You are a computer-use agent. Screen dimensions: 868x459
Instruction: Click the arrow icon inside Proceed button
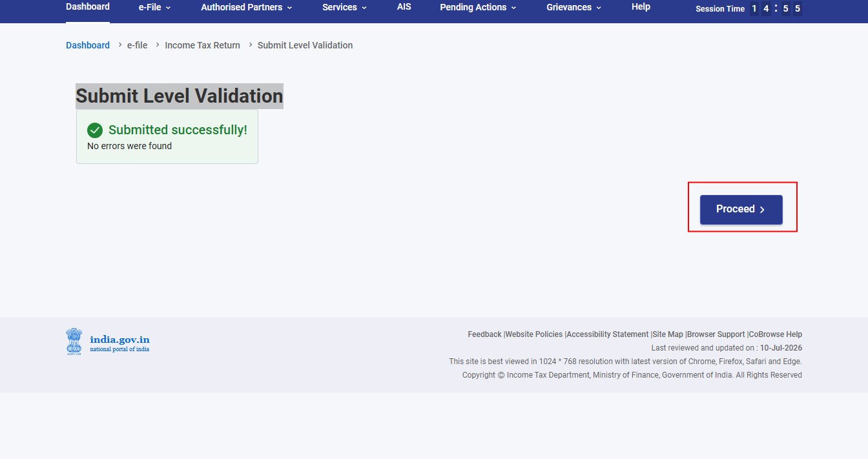762,210
